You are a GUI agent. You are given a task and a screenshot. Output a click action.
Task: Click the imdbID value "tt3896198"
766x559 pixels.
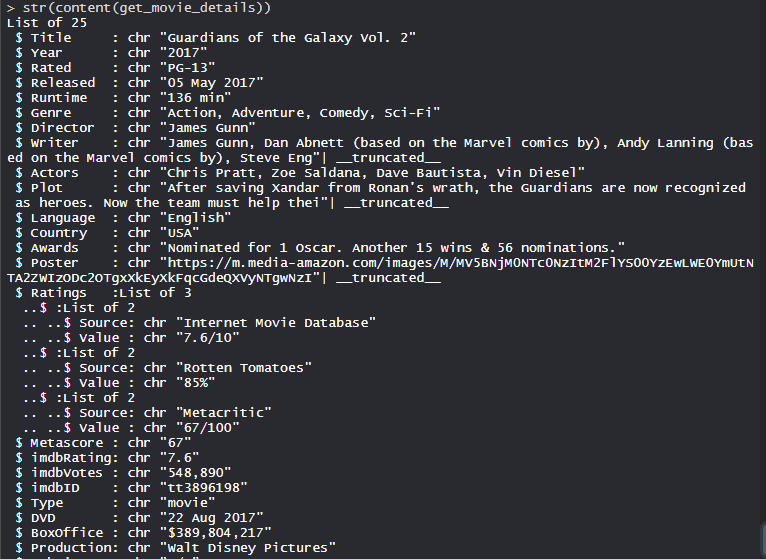pyautogui.click(x=203, y=487)
